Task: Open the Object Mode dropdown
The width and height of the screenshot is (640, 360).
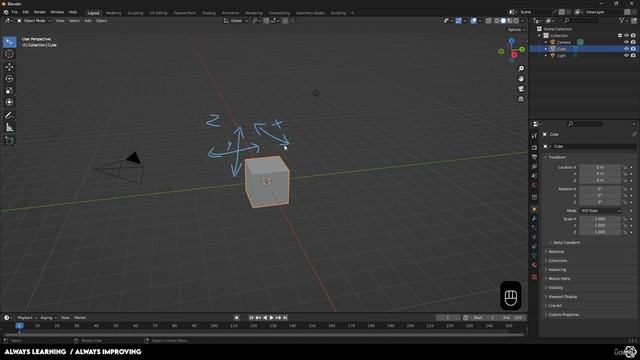Action: pos(34,21)
